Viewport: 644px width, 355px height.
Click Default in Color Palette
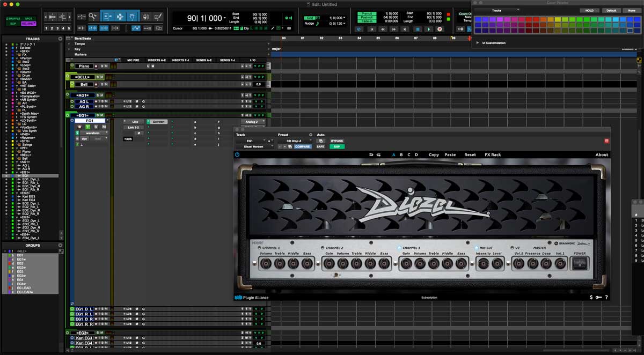(x=611, y=11)
